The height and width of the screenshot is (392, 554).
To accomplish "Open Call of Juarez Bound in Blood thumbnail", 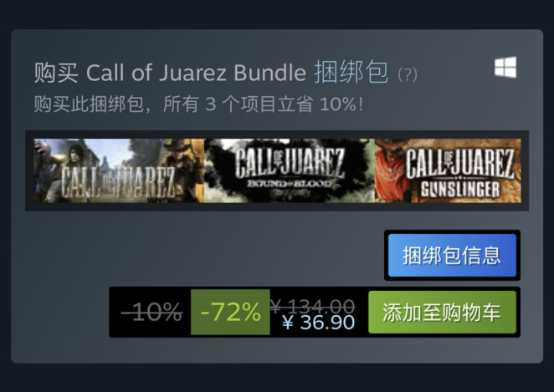I will click(290, 171).
